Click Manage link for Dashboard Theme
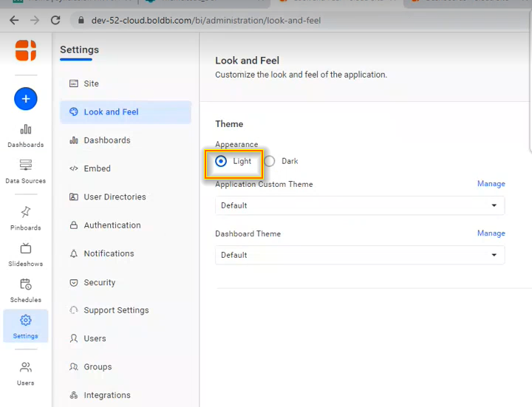 (491, 233)
